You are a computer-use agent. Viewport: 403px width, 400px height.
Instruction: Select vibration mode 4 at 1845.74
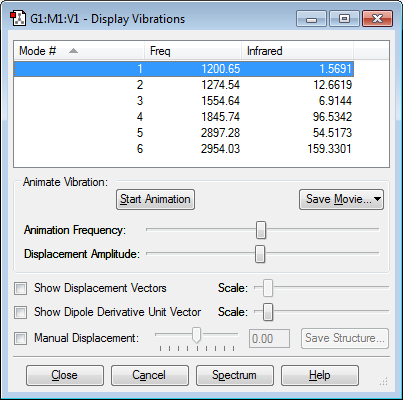tap(184, 117)
